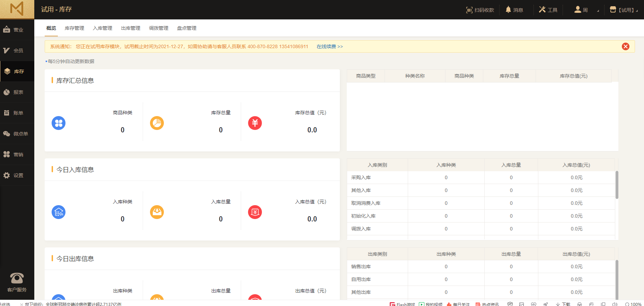
Task: Open the 消息 notifications bell
Action: [x=514, y=10]
